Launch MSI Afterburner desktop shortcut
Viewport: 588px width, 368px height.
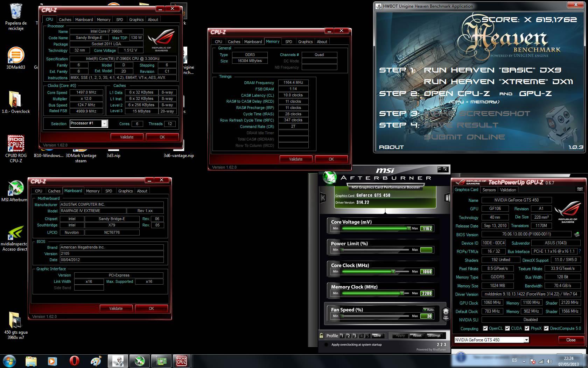[x=15, y=191]
